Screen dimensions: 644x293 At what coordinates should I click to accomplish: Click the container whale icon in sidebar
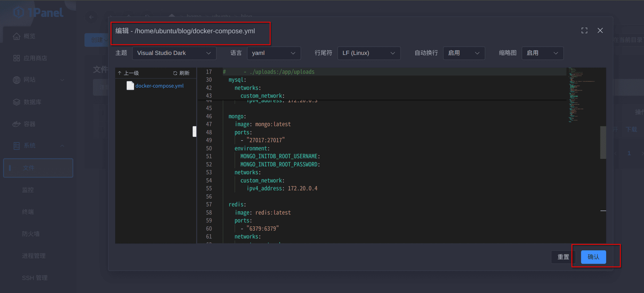click(16, 124)
